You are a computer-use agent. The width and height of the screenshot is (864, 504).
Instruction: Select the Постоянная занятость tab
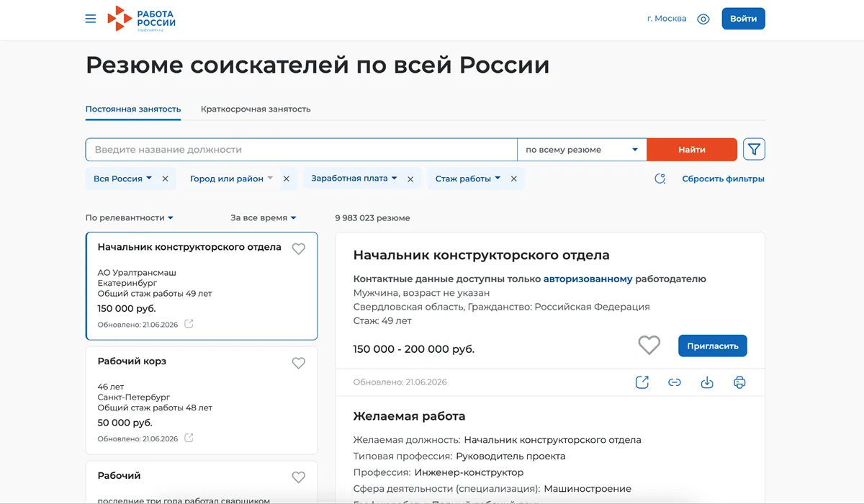pos(133,109)
